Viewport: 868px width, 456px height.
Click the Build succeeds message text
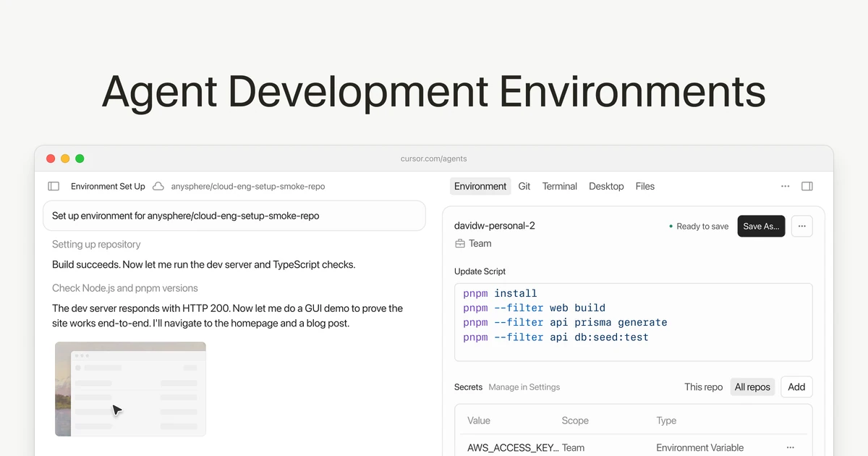[204, 265]
